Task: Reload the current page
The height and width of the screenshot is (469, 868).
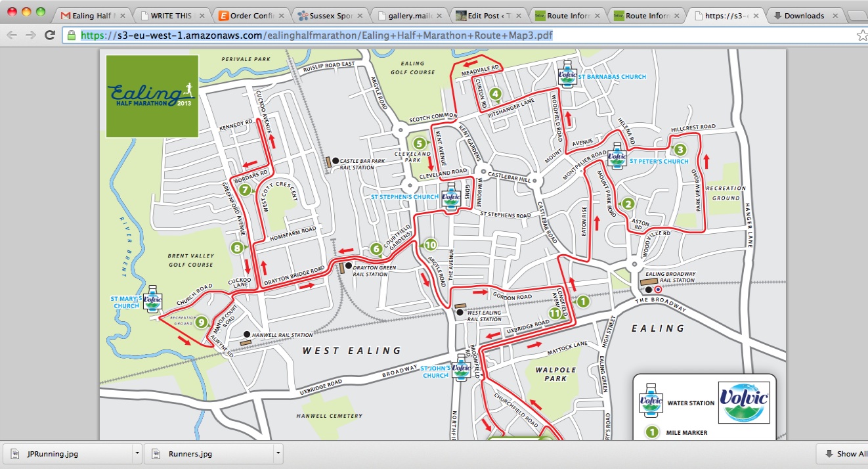Action: [x=50, y=35]
